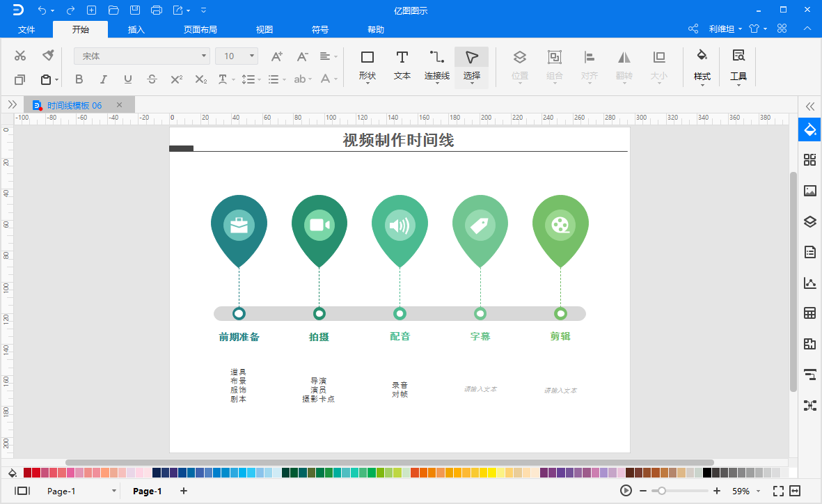Open the Image panel in right sidebar
The width and height of the screenshot is (822, 504).
(809, 191)
